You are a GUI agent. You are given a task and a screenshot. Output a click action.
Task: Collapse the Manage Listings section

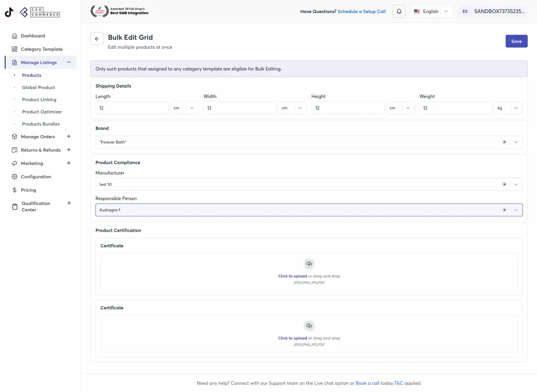tap(69, 62)
